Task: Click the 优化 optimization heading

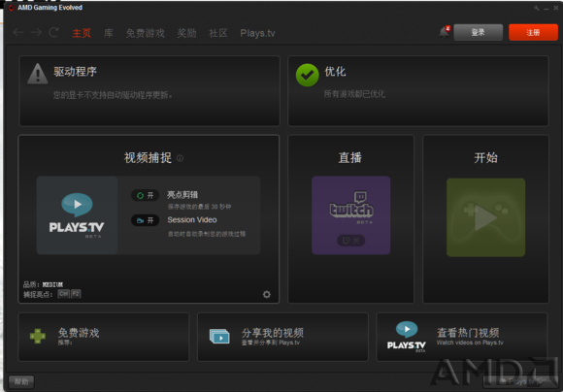Action: (335, 72)
